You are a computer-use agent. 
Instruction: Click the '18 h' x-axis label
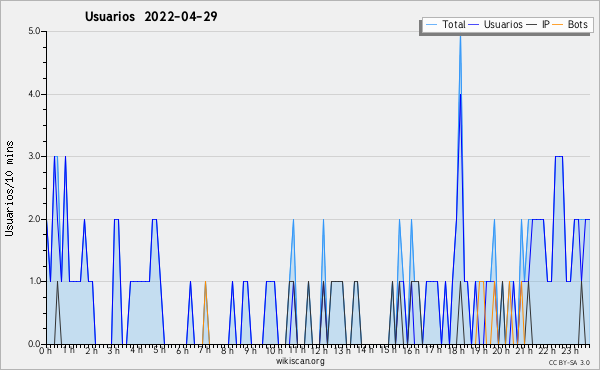(456, 350)
